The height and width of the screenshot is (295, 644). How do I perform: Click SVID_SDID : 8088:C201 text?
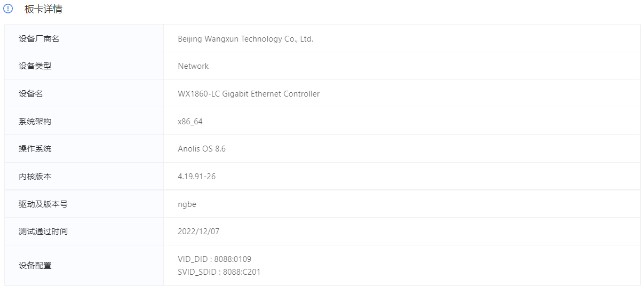click(x=219, y=272)
